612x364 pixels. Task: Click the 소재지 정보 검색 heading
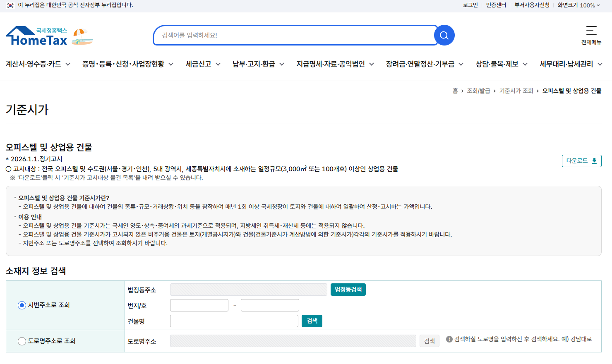[36, 271]
